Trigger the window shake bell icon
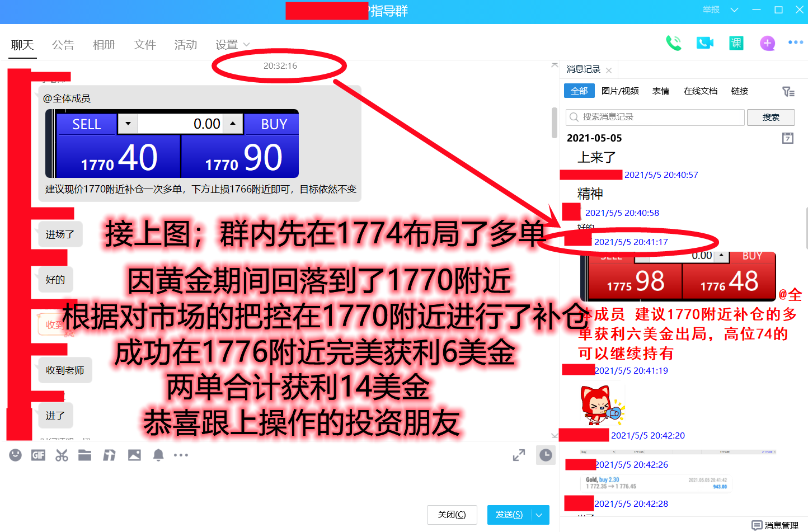Image resolution: width=808 pixels, height=532 pixels. click(158, 455)
